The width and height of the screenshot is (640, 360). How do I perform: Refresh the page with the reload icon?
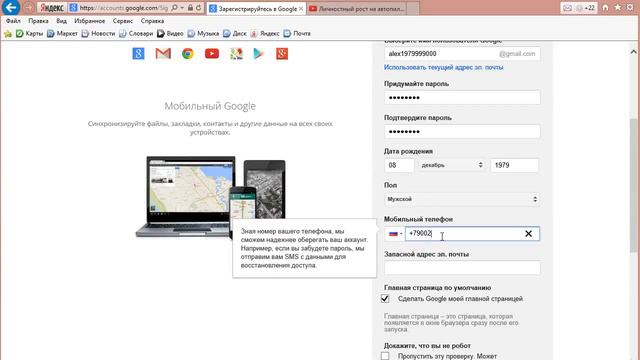[198, 8]
